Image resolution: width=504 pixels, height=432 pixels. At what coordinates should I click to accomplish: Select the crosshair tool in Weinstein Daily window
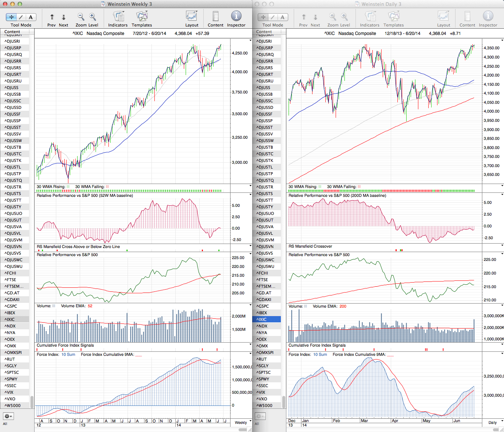coord(263,17)
